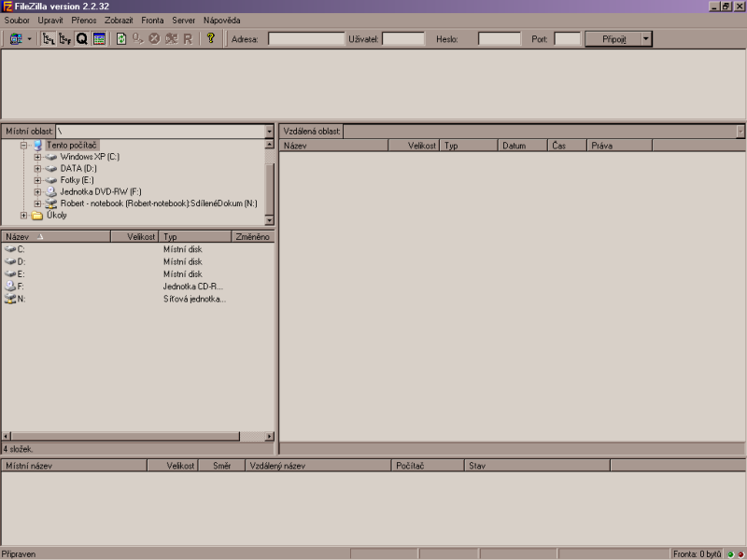Open the Upravit menu

[50, 21]
